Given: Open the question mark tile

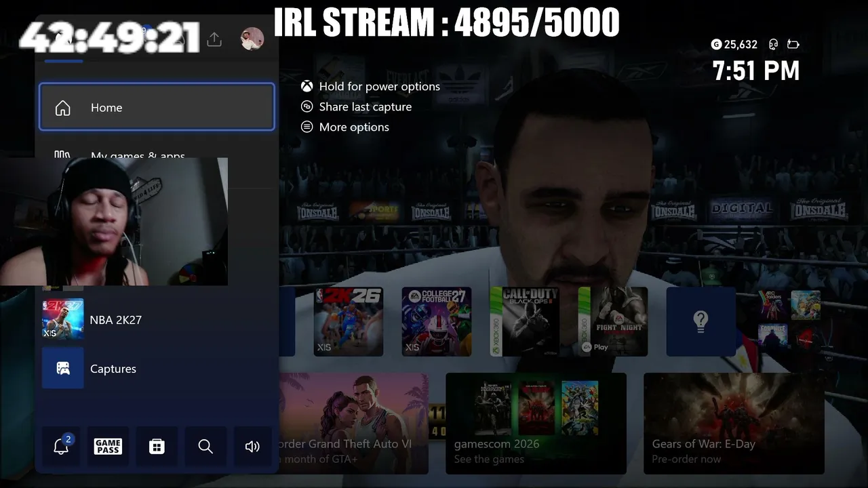Looking at the screenshot, I should (701, 321).
